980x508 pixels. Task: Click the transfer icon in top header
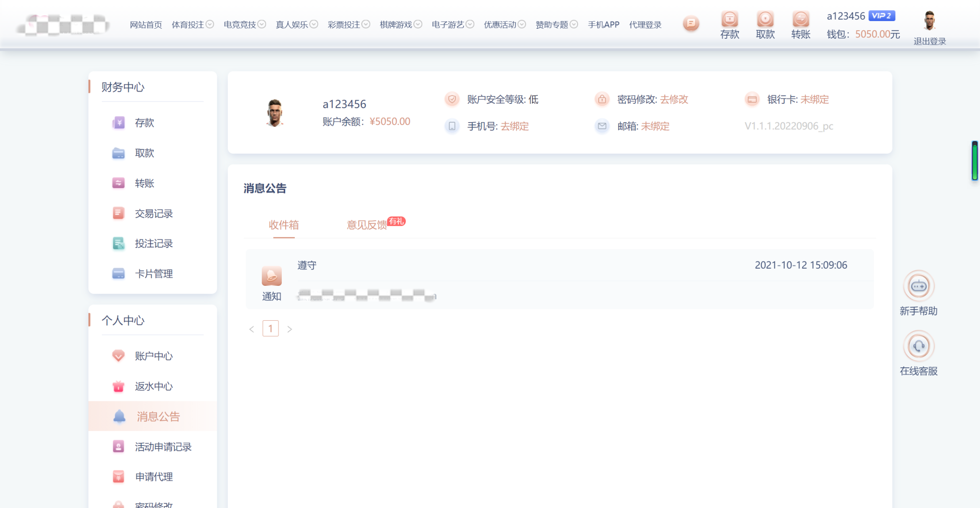[x=800, y=20]
